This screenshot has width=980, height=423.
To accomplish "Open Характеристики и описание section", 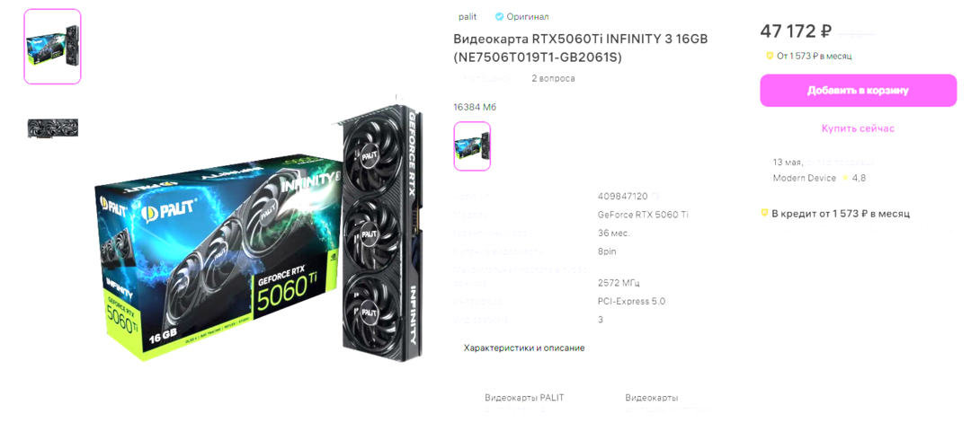I will (524, 348).
